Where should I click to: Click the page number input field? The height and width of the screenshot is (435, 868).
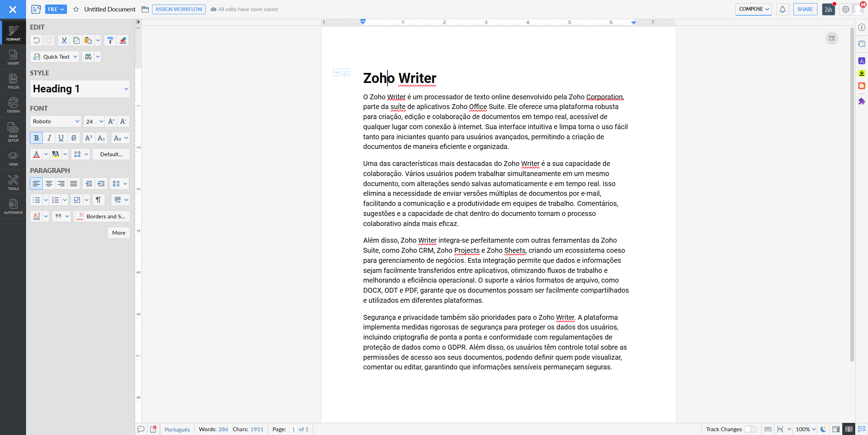coord(293,429)
